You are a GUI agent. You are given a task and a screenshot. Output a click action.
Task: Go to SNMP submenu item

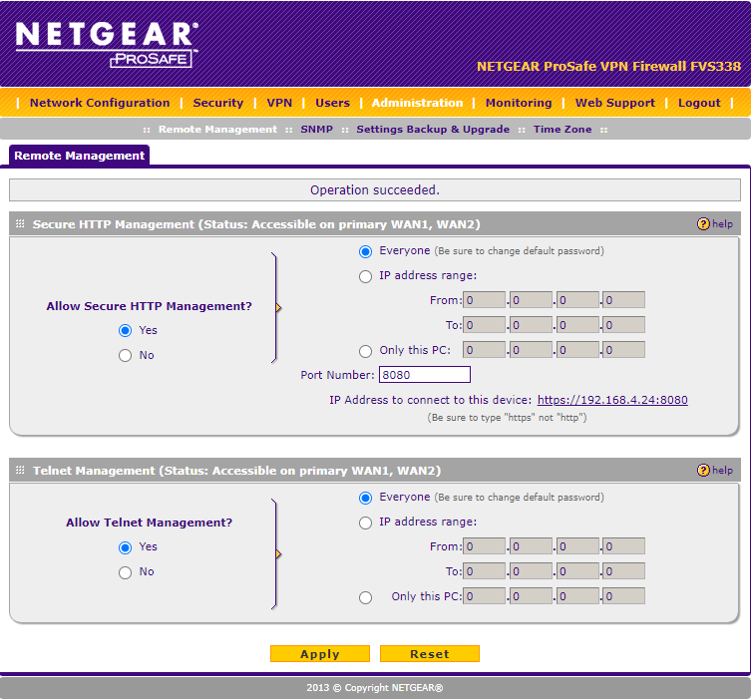pos(316,130)
